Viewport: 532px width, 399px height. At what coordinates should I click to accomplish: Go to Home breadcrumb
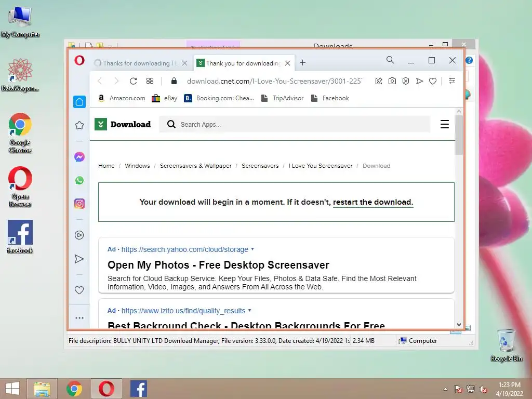point(106,166)
